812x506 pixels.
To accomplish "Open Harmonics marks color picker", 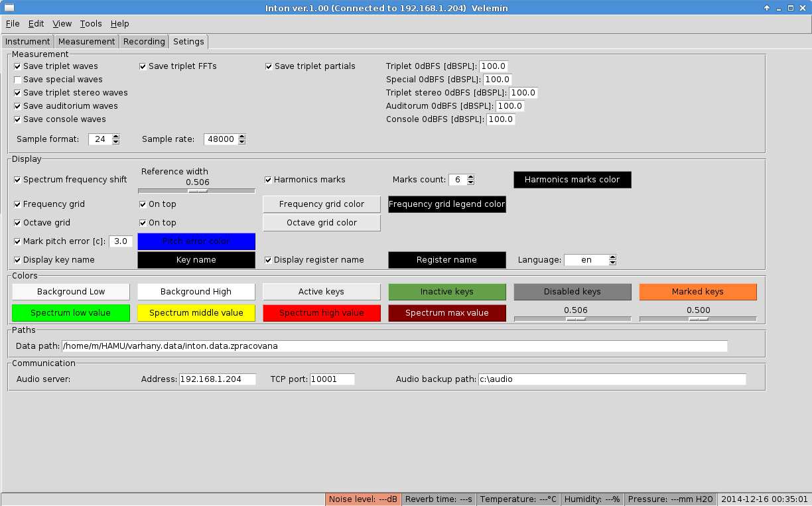I will coord(573,180).
